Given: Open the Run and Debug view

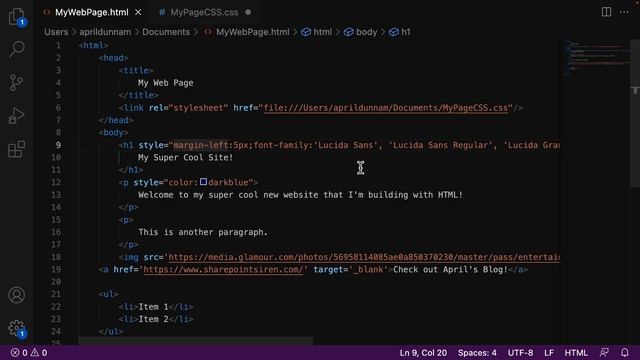Looking at the screenshot, I should point(16,116).
